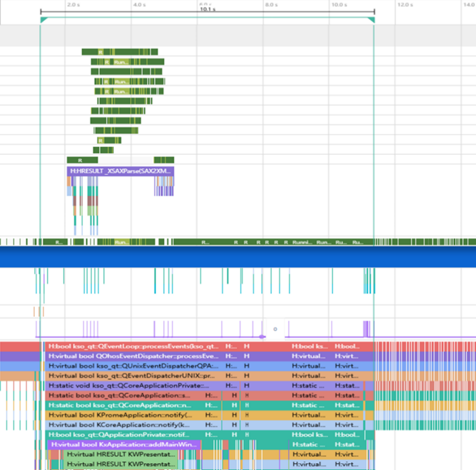
Task: Select the QOhosEventDispatcher::processEvents slice
Action: pos(132,356)
